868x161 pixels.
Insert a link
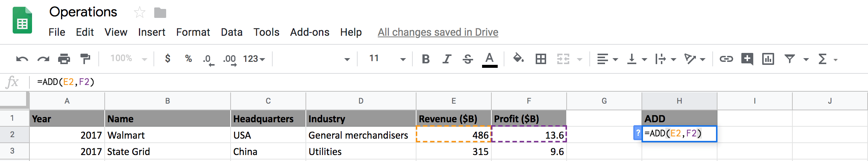pyautogui.click(x=726, y=59)
